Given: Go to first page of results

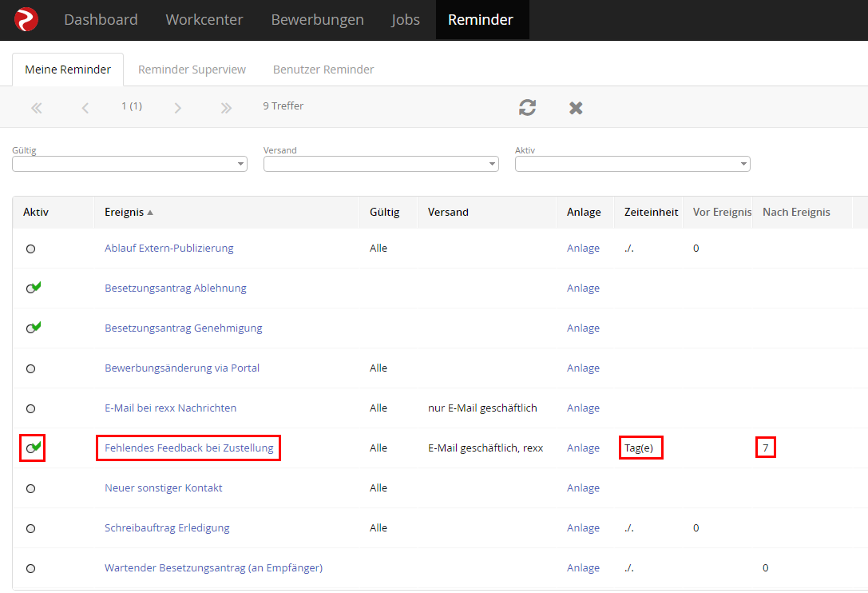Looking at the screenshot, I should (37, 108).
